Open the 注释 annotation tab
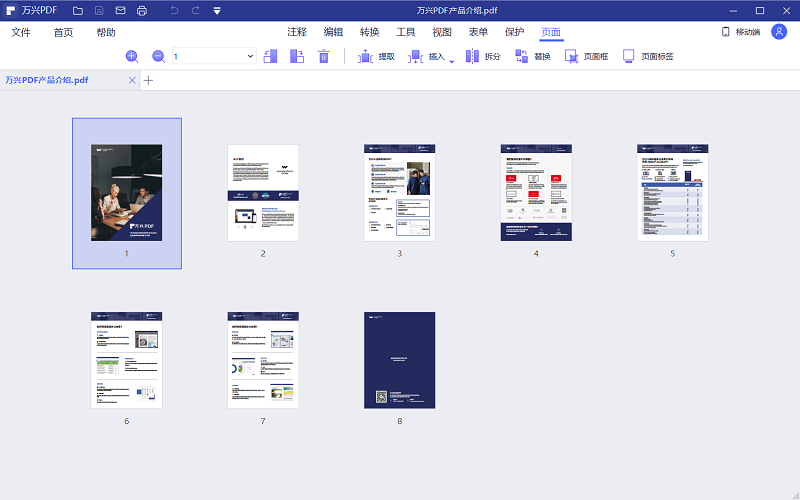 click(297, 32)
